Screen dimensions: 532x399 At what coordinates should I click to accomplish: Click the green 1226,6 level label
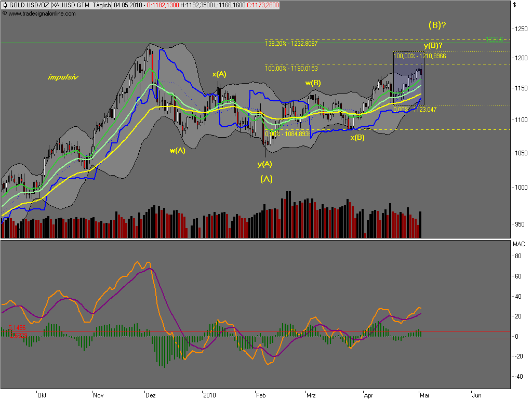[x=495, y=39]
